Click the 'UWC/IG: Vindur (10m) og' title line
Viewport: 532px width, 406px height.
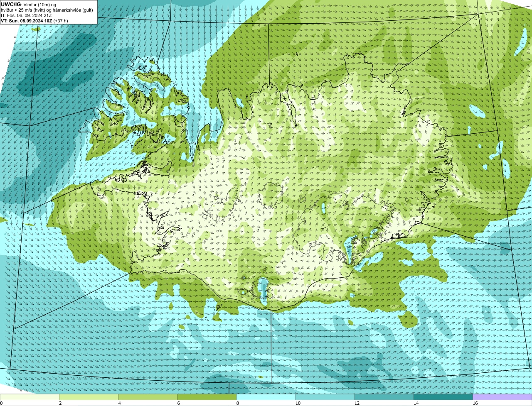(29, 4)
